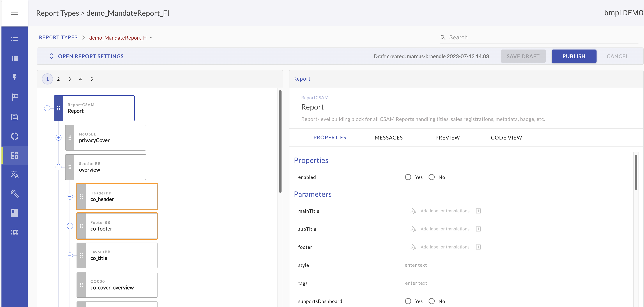Click the bookmark book sidebar icon

(15, 213)
